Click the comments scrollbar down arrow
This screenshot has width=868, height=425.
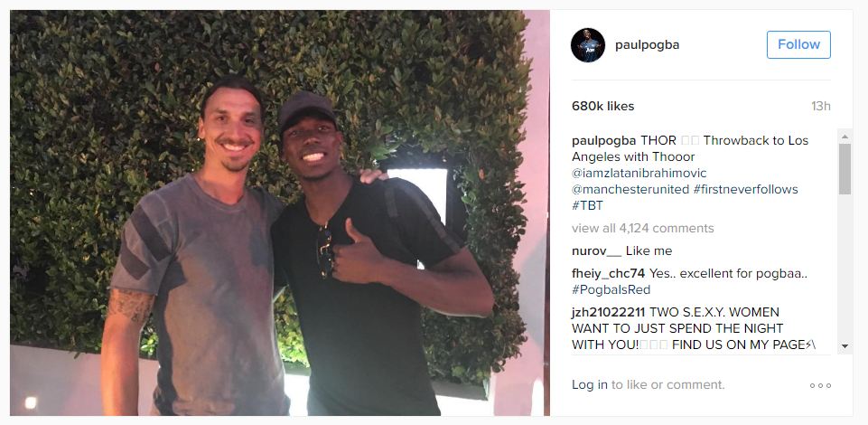coord(845,345)
